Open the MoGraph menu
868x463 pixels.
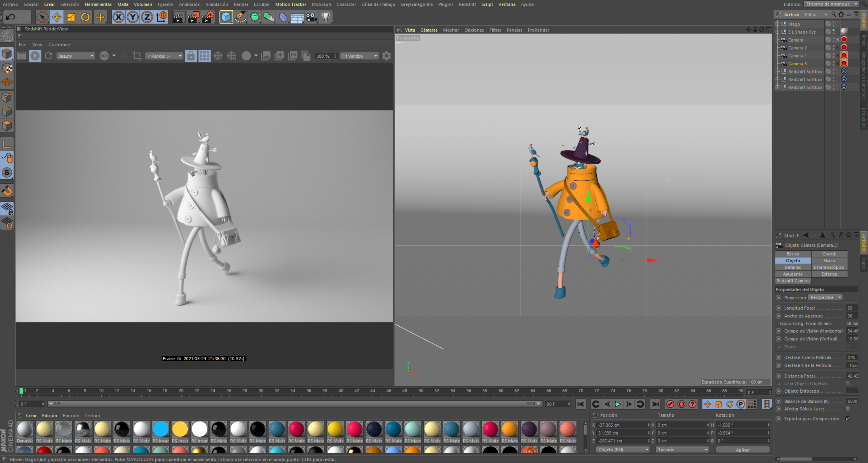[x=321, y=4]
